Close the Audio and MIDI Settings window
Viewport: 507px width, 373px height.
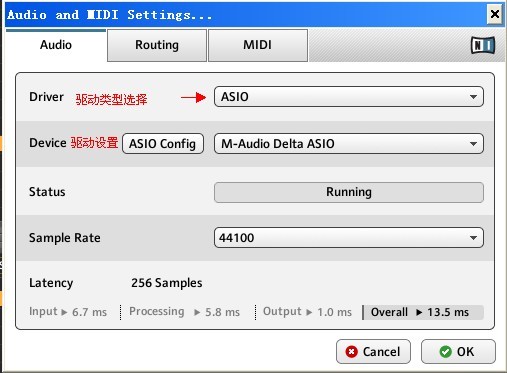(495, 14)
